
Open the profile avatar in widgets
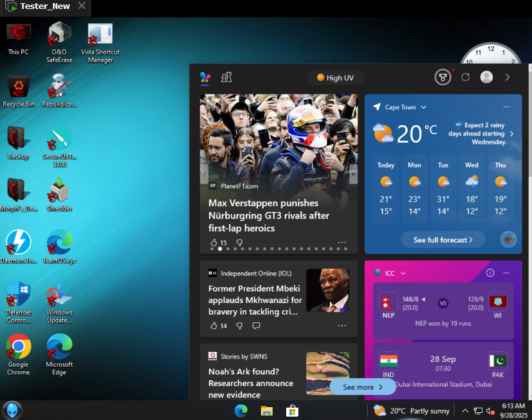tap(486, 77)
